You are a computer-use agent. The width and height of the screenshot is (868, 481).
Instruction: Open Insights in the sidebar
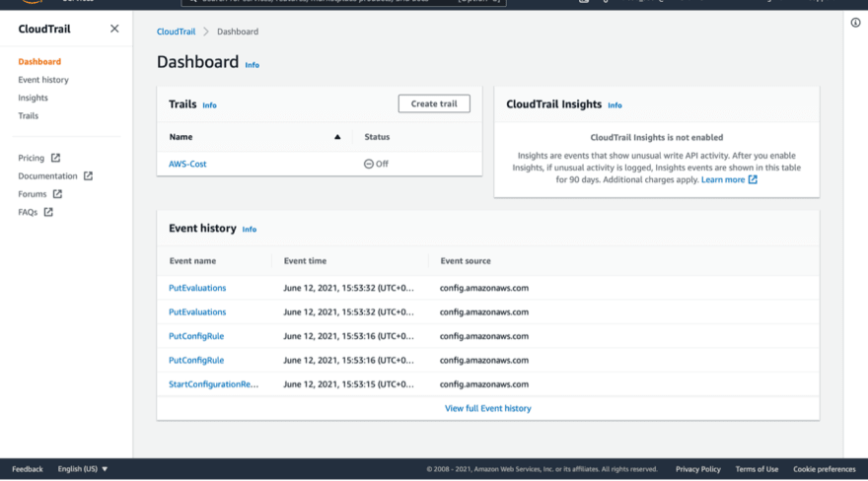(33, 98)
